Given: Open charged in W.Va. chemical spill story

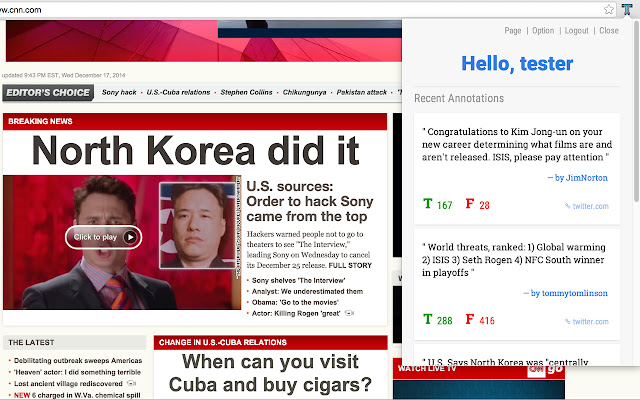Looking at the screenshot, I should point(77,395).
